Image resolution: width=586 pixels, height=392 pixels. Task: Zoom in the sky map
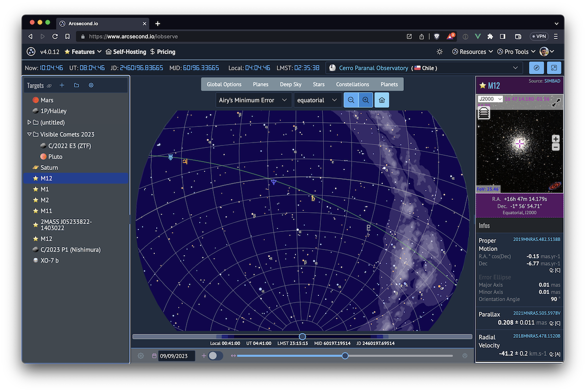pos(365,100)
